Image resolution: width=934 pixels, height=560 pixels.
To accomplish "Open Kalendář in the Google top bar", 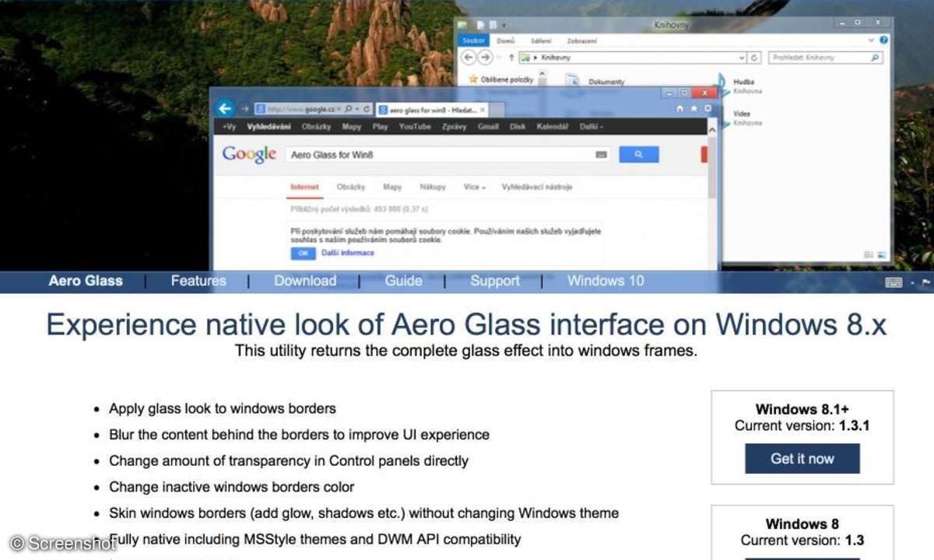I will point(553,127).
